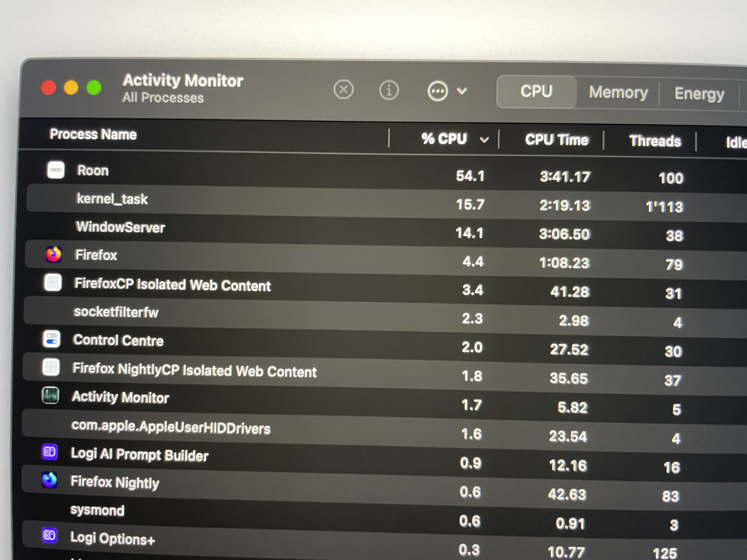Toggle the % CPU sort direction chevron
Image resolution: width=747 pixels, height=560 pixels.
point(484,140)
